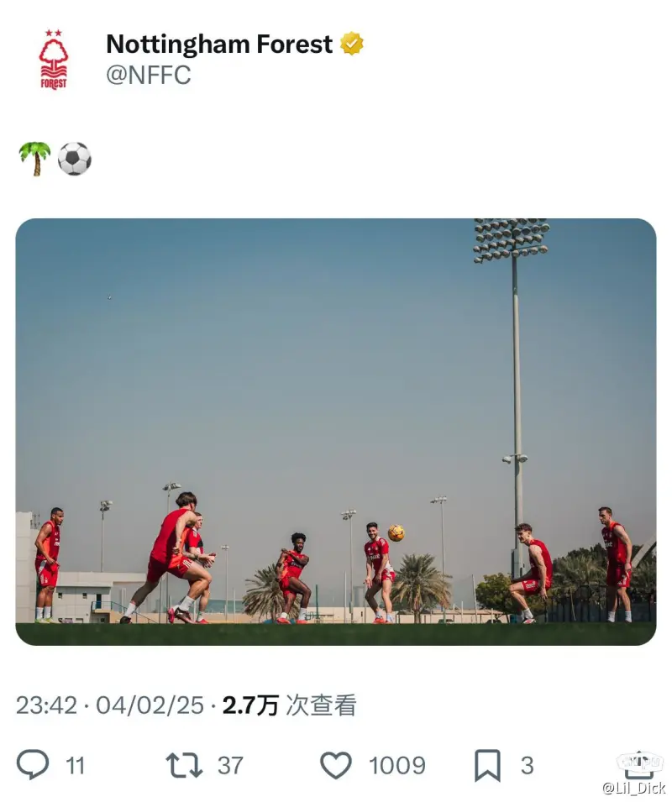The width and height of the screenshot is (672, 802).
Task: Click the 23:42 timestamp
Action: coord(46,705)
